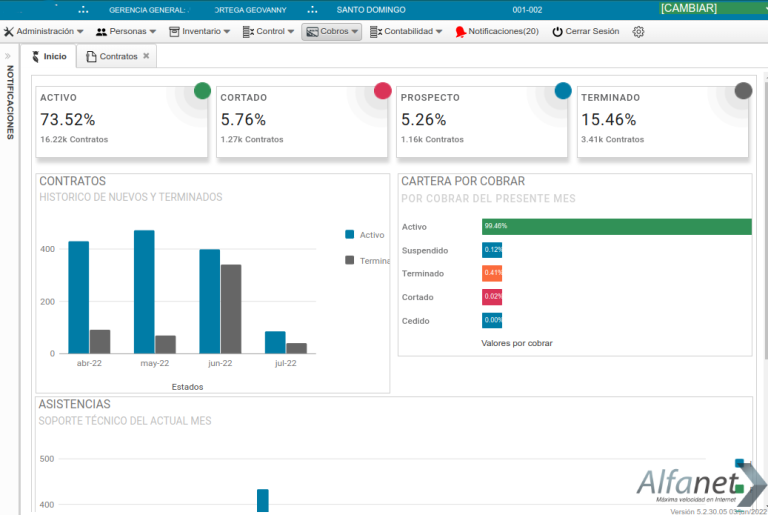Click the green circle on Activo card

point(202,91)
